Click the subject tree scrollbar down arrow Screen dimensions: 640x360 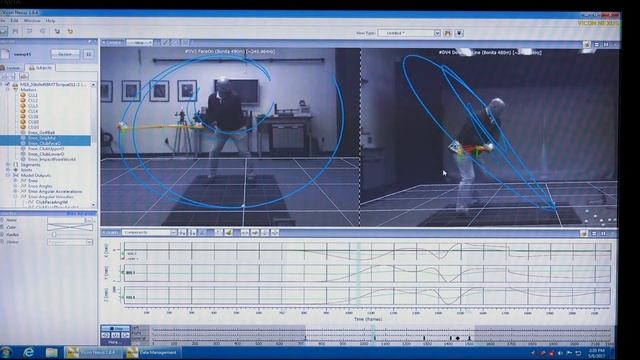[93, 204]
